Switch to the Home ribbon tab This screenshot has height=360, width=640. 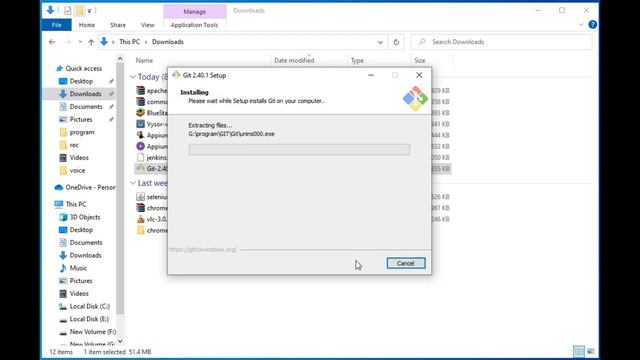[87, 25]
